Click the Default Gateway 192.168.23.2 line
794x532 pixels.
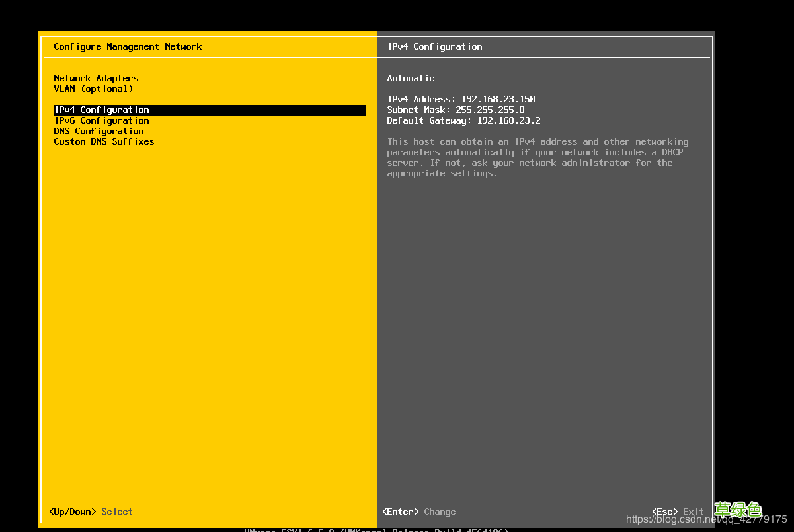[x=463, y=120]
